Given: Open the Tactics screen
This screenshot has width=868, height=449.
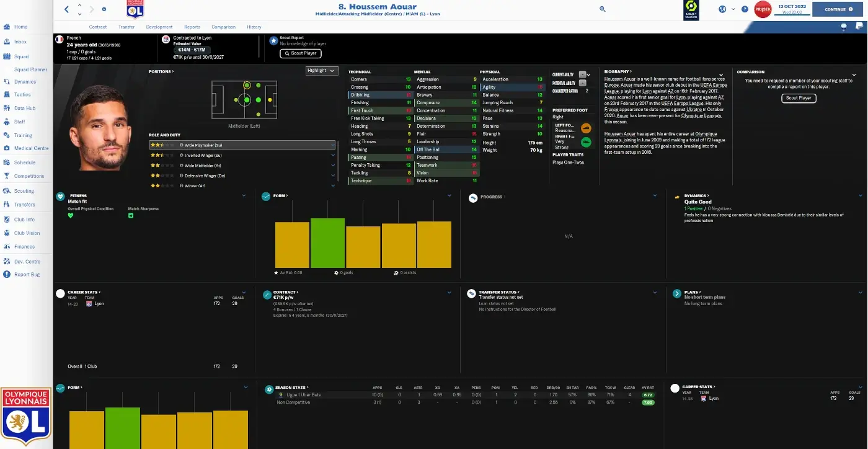Looking at the screenshot, I should (x=22, y=95).
